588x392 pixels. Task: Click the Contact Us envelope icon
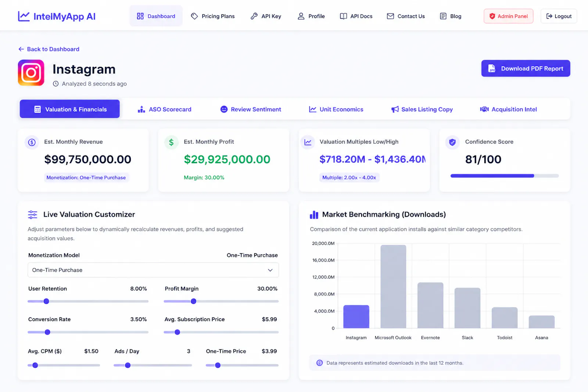[x=390, y=16]
